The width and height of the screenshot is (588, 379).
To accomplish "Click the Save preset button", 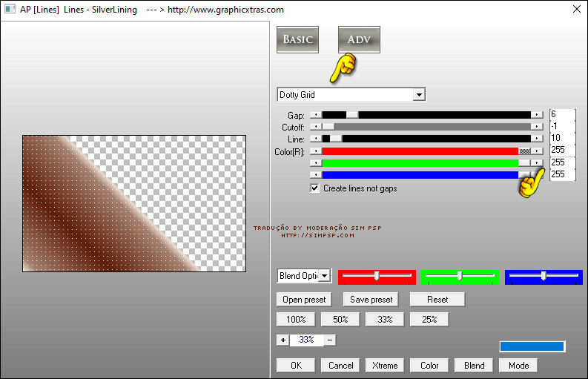I will point(371,300).
